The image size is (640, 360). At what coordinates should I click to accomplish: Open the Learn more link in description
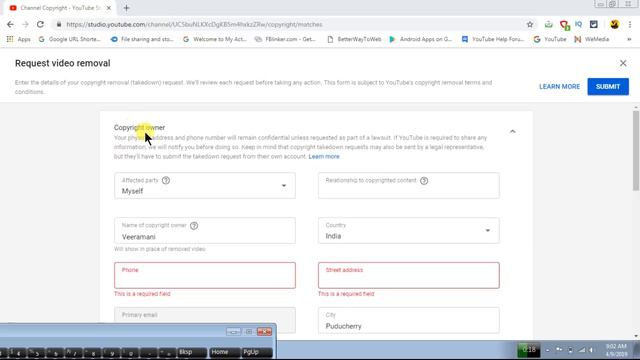[324, 156]
